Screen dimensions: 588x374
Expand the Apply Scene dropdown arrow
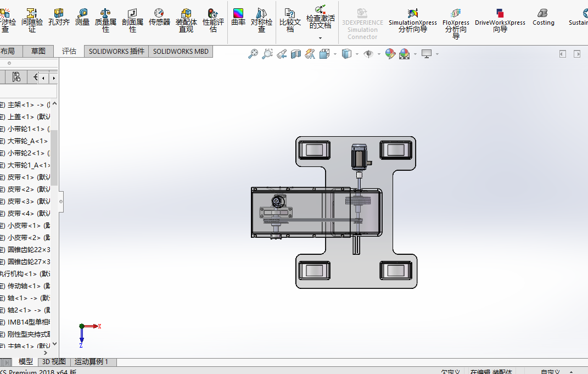click(415, 54)
